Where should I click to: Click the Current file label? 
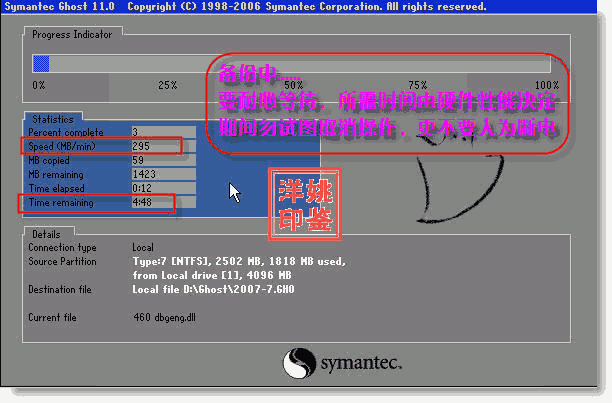(x=52, y=318)
